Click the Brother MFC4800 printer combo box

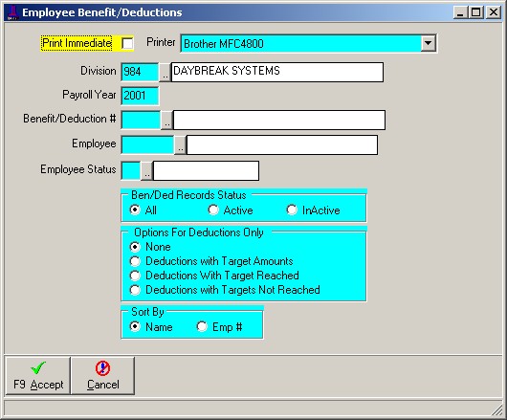click(308, 43)
